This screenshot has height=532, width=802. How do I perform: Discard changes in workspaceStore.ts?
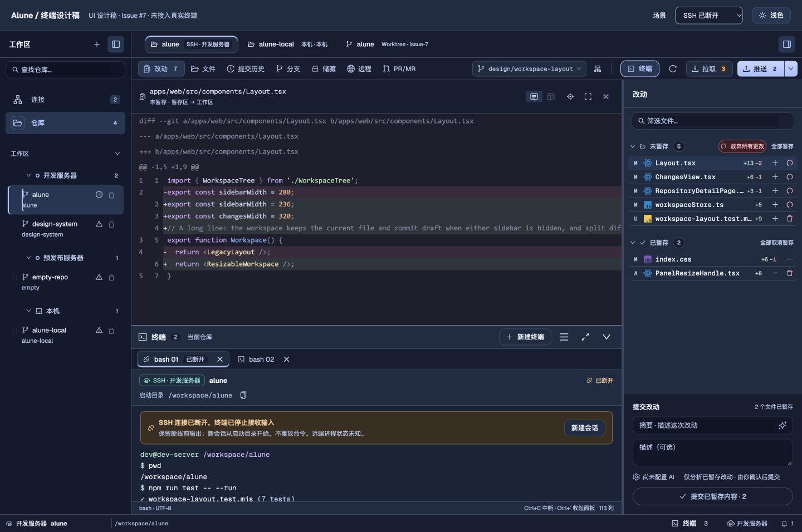(790, 205)
